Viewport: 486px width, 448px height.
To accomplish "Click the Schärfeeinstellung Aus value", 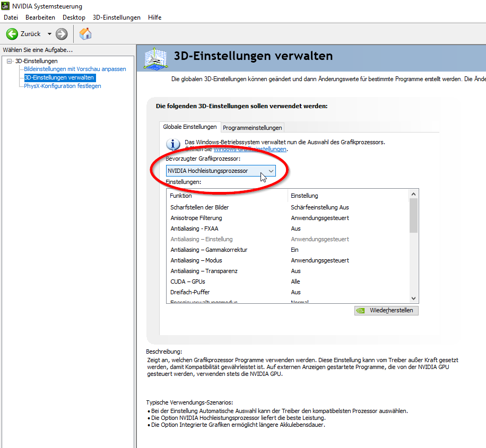I will point(319,207).
